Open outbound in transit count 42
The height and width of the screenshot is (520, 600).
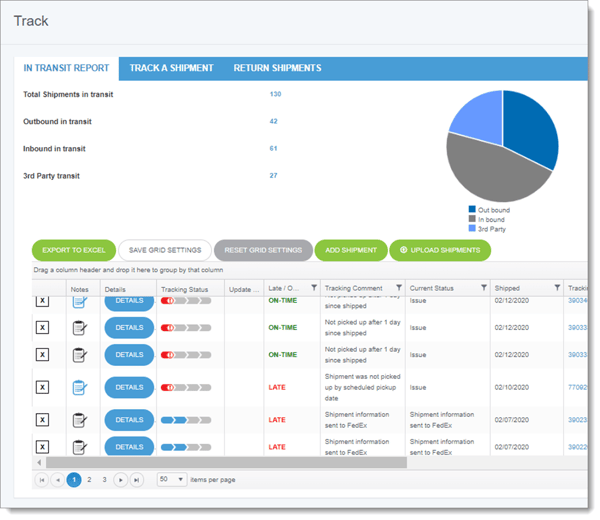(x=274, y=121)
